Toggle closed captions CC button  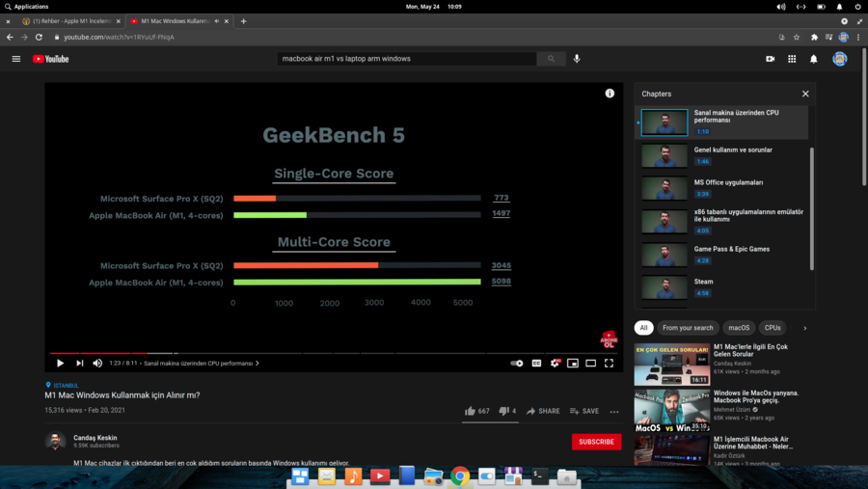pos(536,364)
